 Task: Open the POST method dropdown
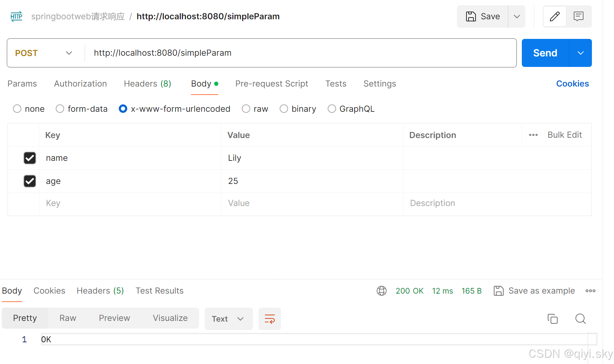click(x=69, y=53)
